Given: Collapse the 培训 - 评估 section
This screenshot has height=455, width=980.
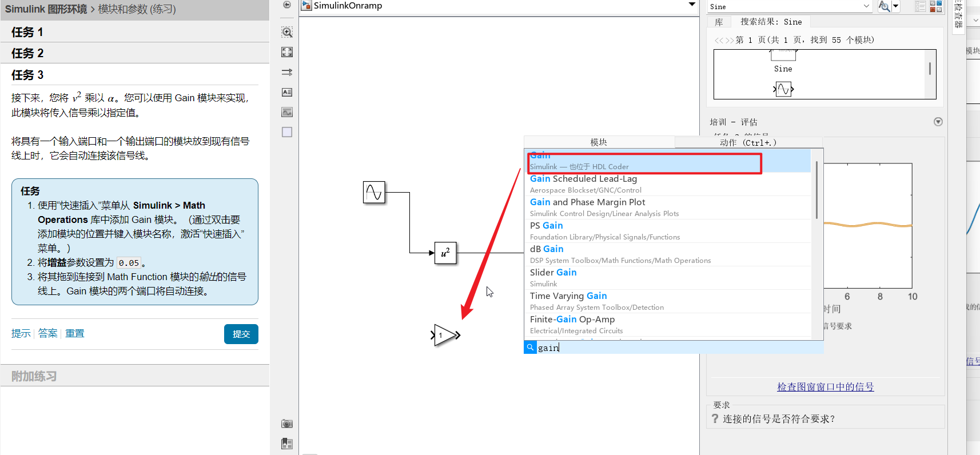Looking at the screenshot, I should coord(938,122).
